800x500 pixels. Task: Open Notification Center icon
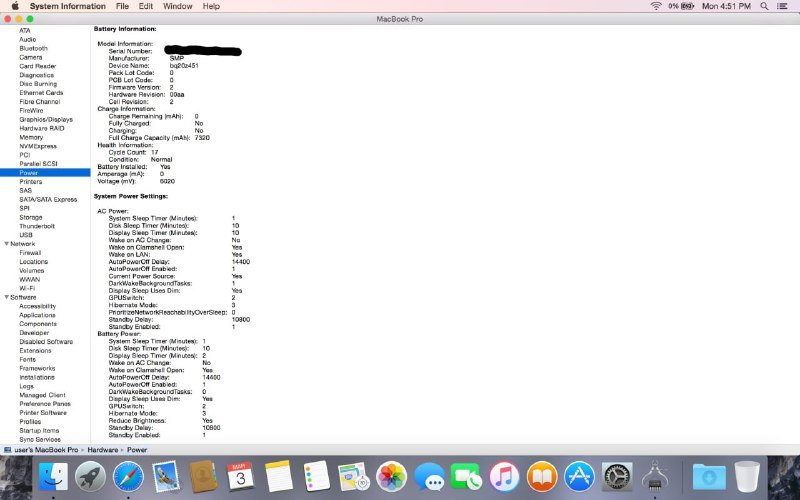pos(782,6)
